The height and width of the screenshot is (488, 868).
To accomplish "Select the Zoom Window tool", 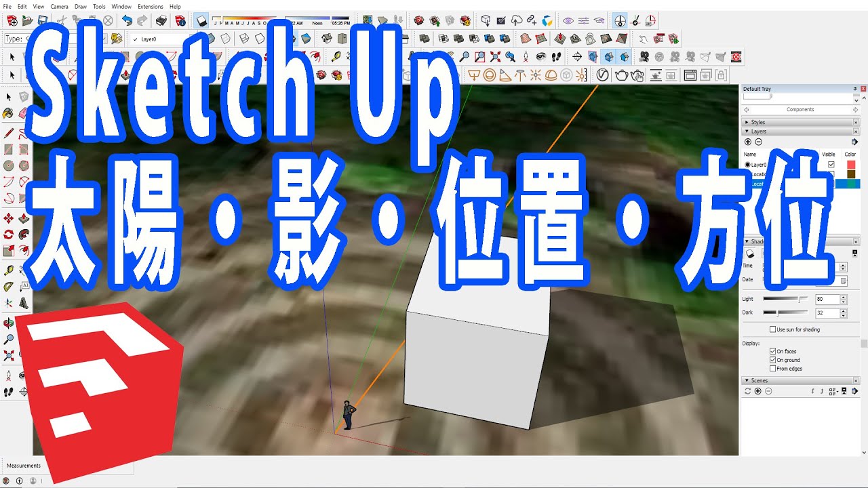I will click(479, 56).
